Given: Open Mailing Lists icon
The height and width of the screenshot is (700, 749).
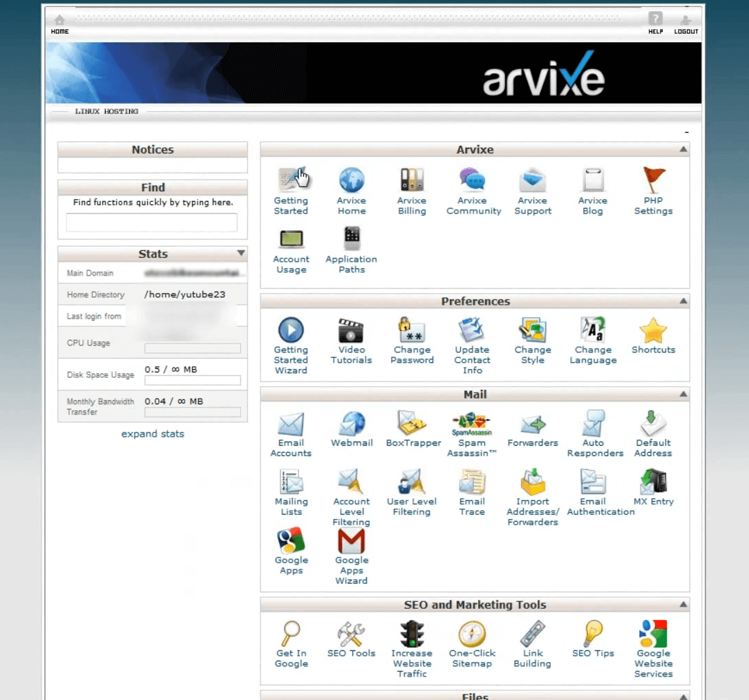Looking at the screenshot, I should (292, 482).
